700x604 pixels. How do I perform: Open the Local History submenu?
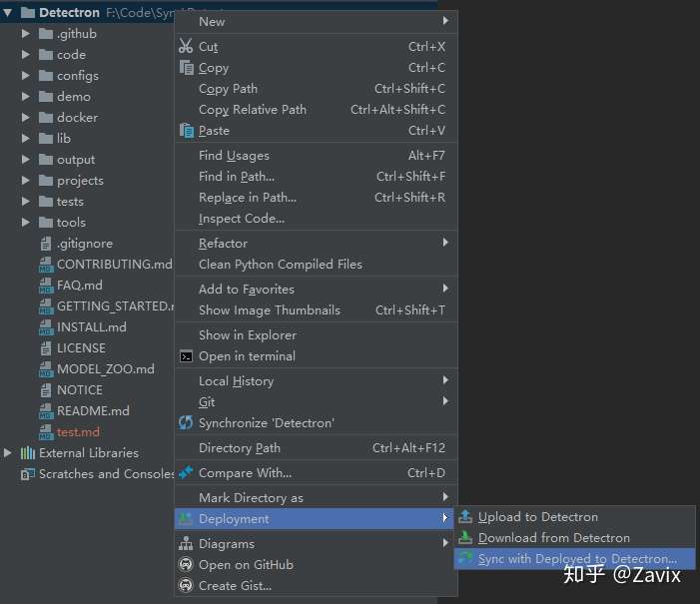[317, 381]
